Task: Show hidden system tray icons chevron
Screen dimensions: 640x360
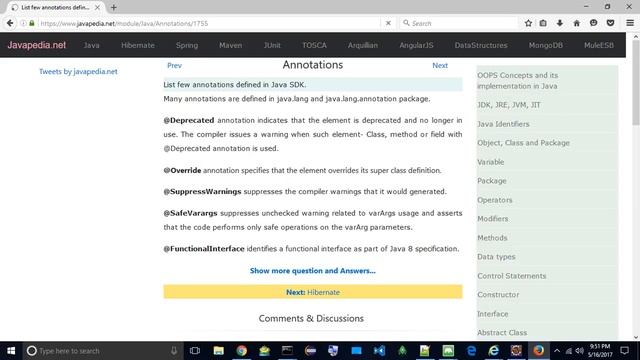Action: [x=557, y=351]
